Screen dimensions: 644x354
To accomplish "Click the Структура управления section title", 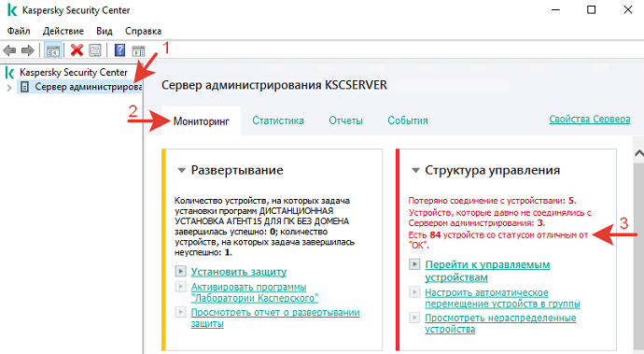I will [493, 170].
